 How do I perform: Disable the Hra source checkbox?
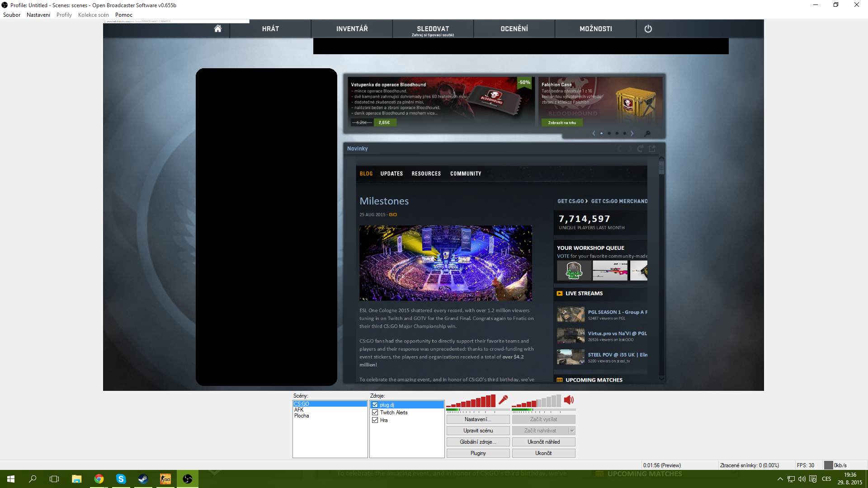click(x=375, y=420)
